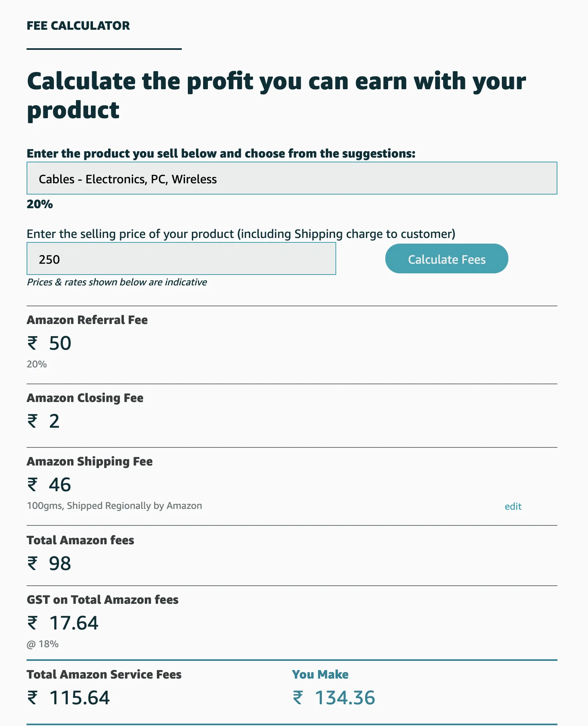The image size is (588, 726).
Task: Select the ₹ 134.36 profit amount
Action: point(334,698)
